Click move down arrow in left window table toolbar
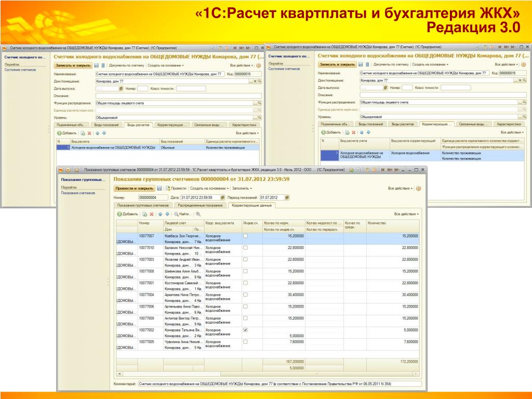532x399 pixels. pyautogui.click(x=104, y=134)
